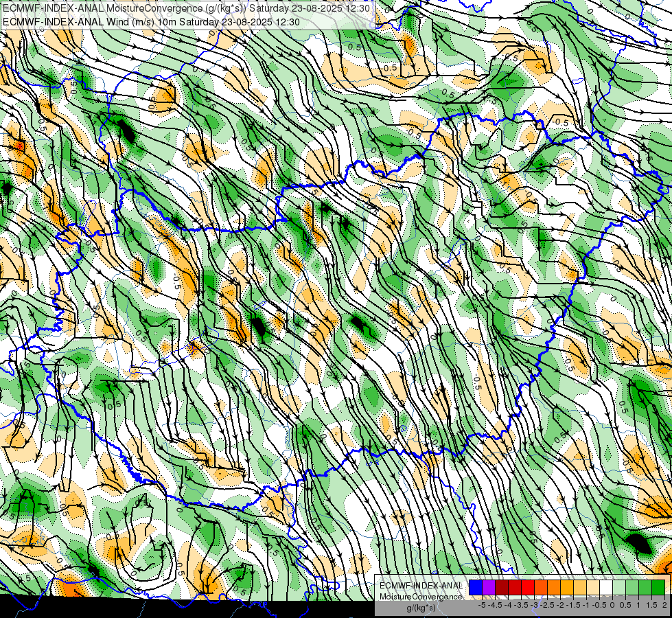
Task: Click the legend tick label 0.5
Action: pyautogui.click(x=625, y=605)
